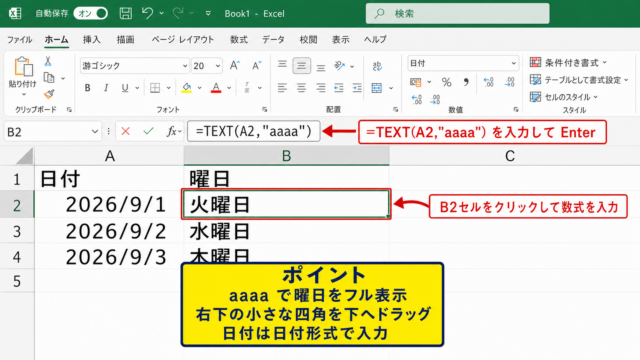Click Percent Style icon
The height and width of the screenshot is (360, 640).
[446, 82]
